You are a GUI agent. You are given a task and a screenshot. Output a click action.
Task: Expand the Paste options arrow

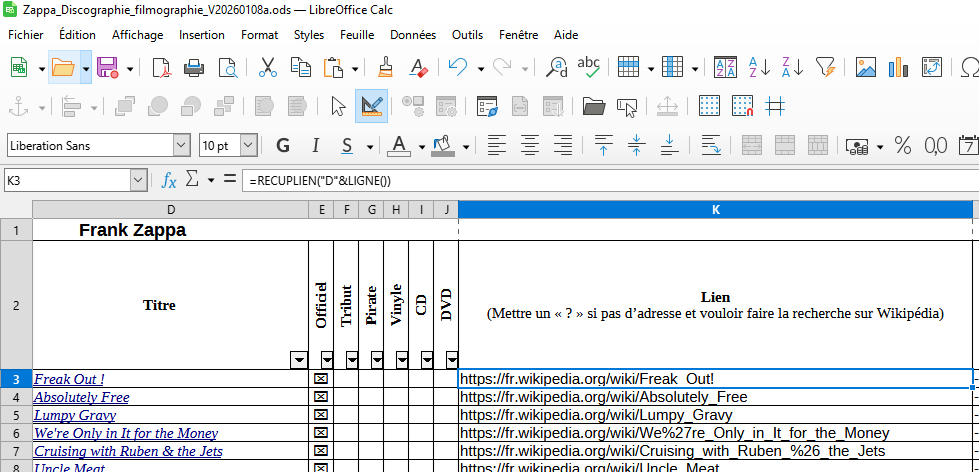tap(355, 68)
